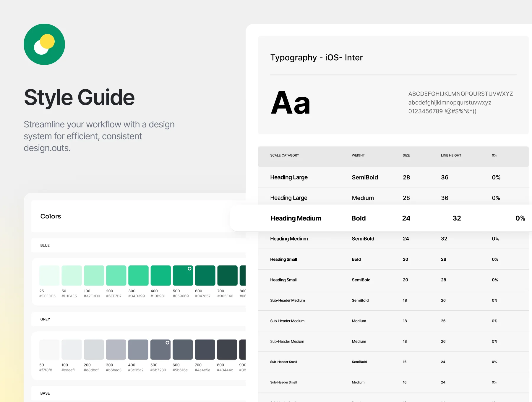Click the "#10B981" hex code

tap(158, 296)
